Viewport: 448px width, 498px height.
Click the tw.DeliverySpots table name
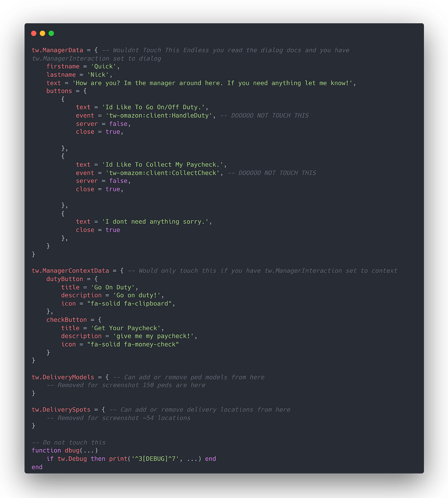pos(61,410)
